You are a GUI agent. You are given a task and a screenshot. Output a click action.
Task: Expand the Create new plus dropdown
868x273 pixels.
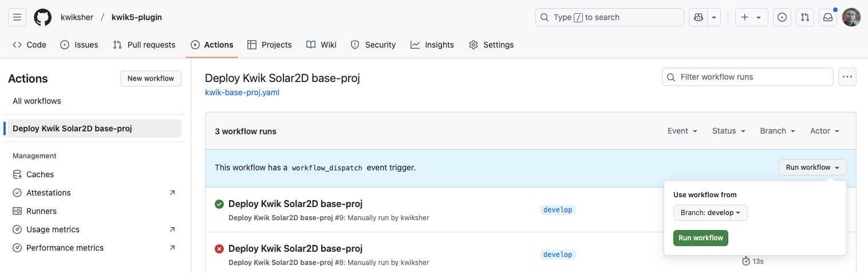(x=752, y=17)
